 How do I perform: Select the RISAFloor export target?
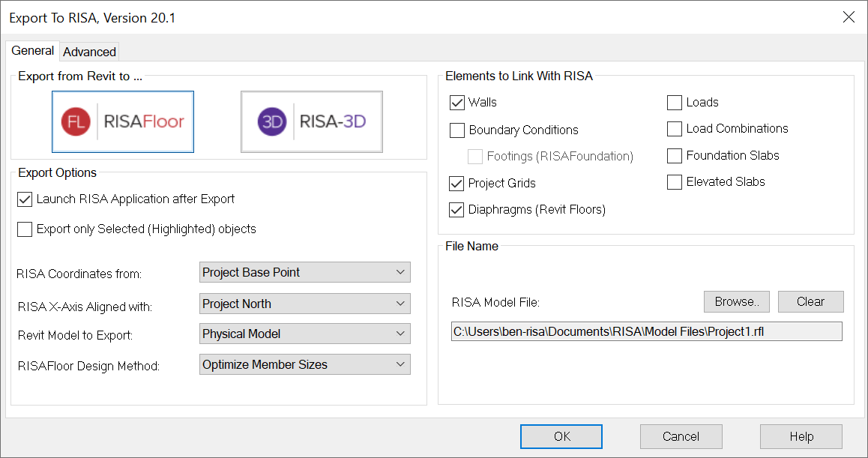pyautogui.click(x=123, y=121)
